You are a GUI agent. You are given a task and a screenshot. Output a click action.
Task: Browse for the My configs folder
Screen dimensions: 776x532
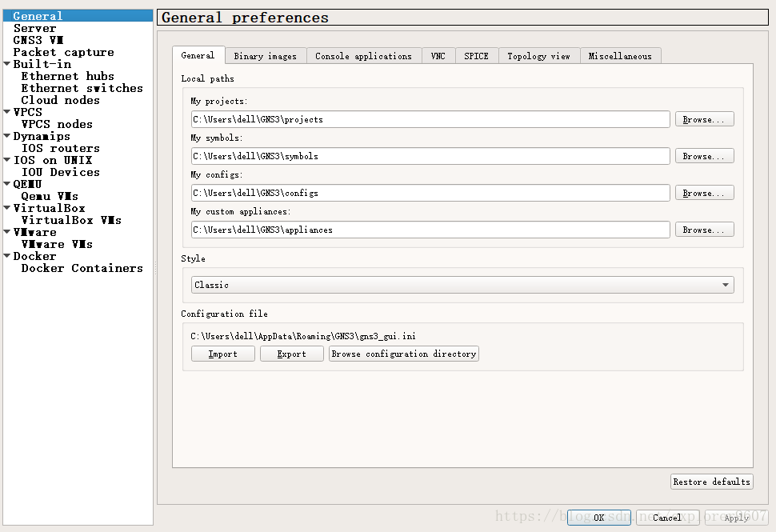click(x=704, y=193)
